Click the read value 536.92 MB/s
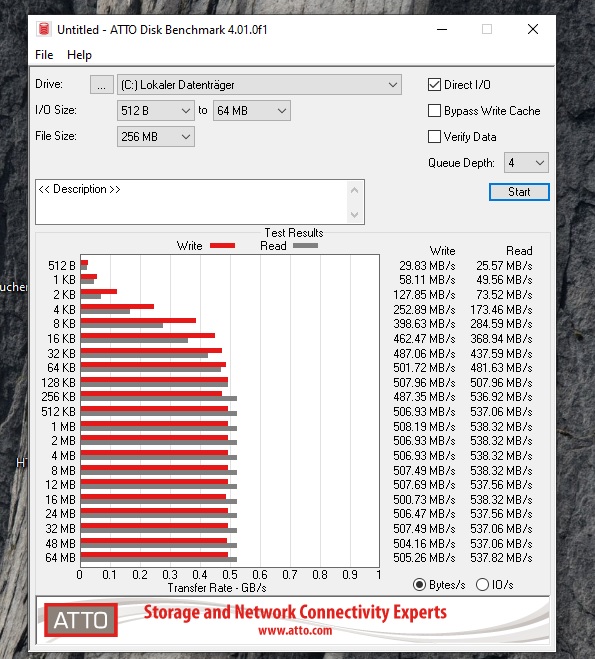 pos(501,397)
